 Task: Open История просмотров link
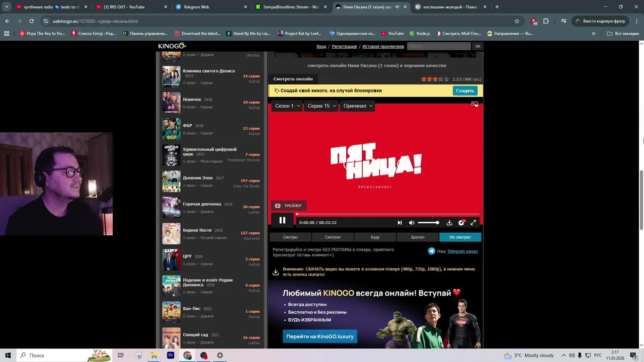point(383,46)
